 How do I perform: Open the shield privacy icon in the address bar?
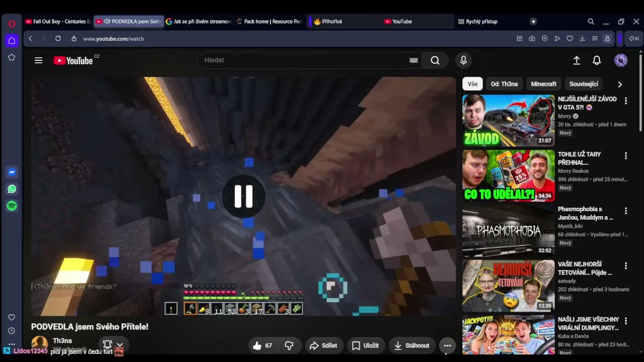(x=544, y=39)
